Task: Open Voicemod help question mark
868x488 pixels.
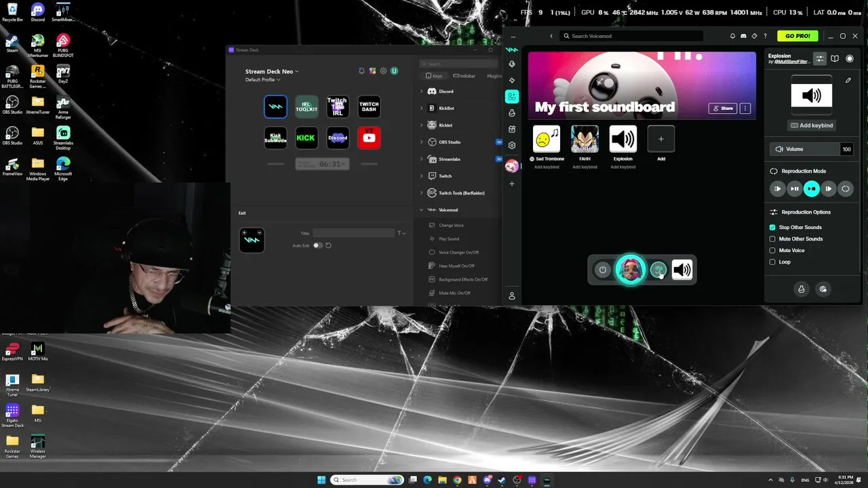Action: 766,36
